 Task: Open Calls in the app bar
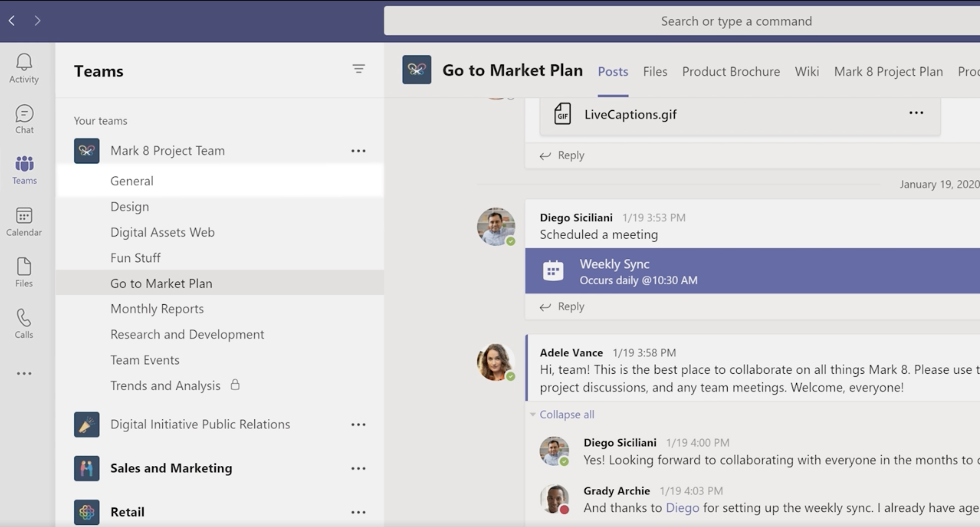coord(24,324)
